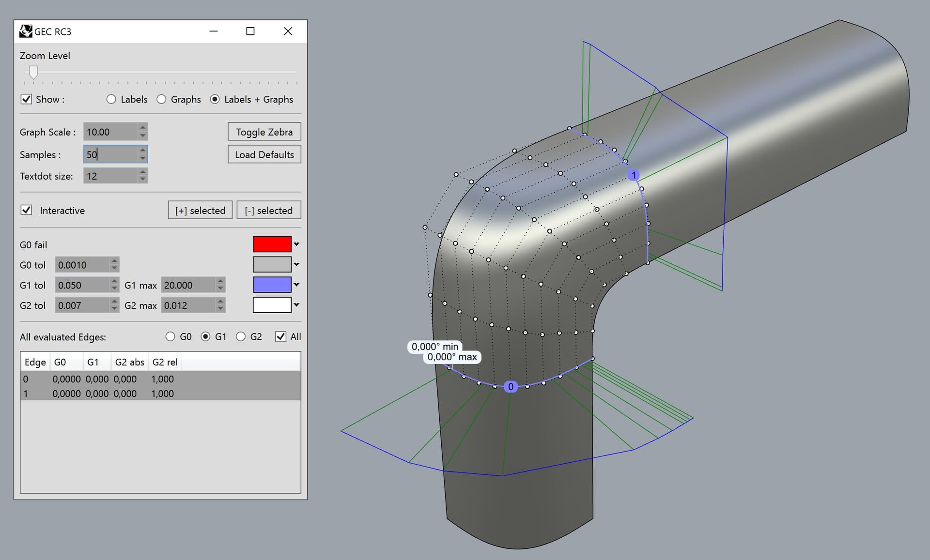
Task: Select edge label dot 1 in viewport
Action: [634, 175]
